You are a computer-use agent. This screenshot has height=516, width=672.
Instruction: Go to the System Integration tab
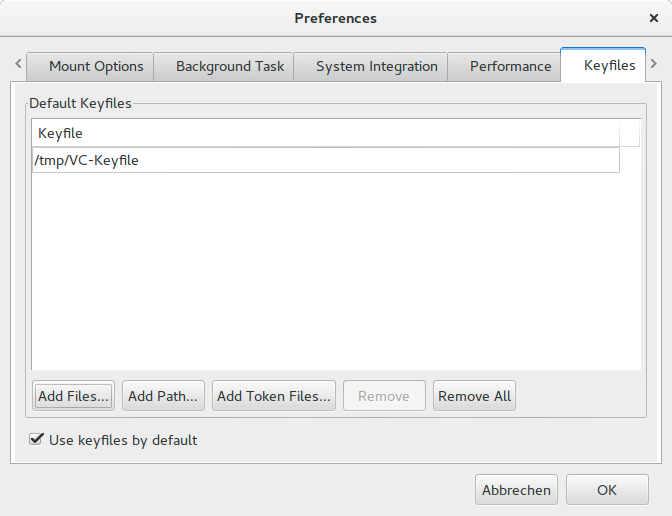pos(376,67)
